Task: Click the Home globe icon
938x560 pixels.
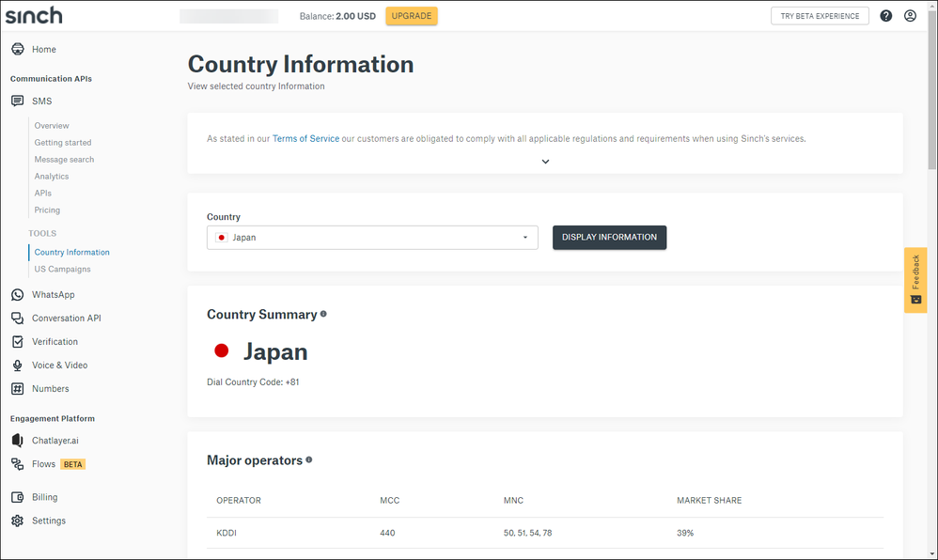Action: [18, 49]
